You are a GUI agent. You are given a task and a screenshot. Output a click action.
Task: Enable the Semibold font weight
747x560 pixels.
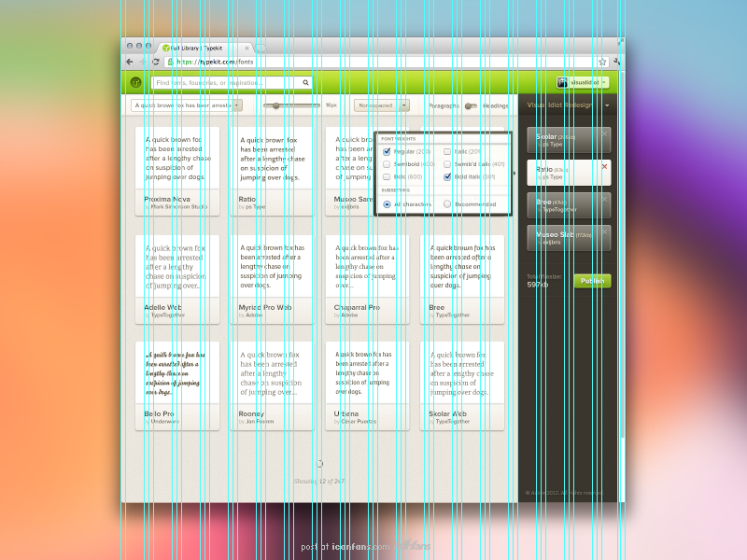[387, 164]
